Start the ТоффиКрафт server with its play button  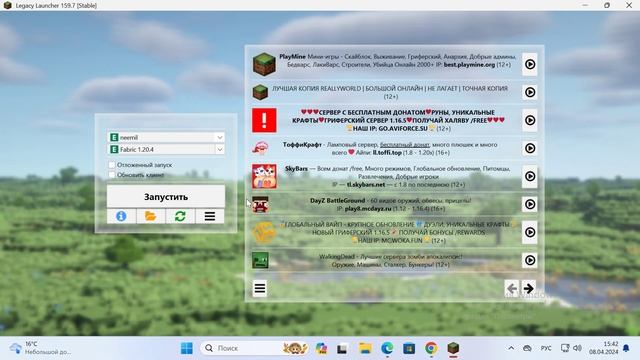tap(529, 148)
